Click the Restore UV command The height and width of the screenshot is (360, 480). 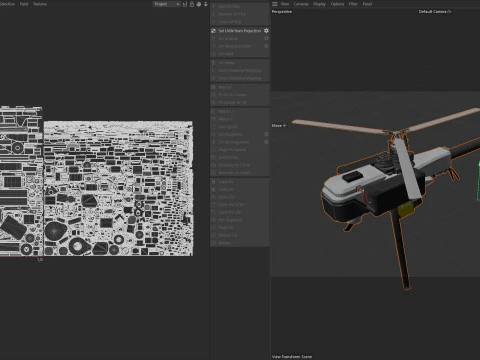[240, 235]
